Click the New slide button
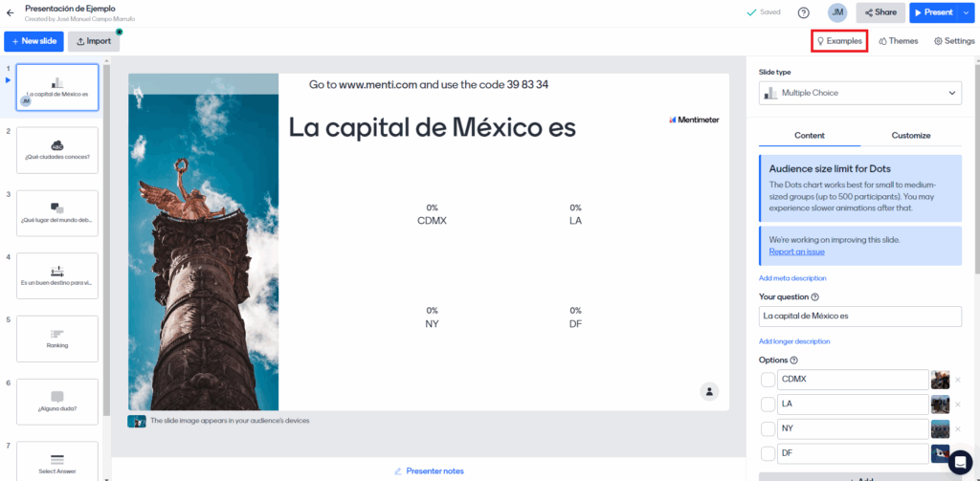 (x=33, y=41)
